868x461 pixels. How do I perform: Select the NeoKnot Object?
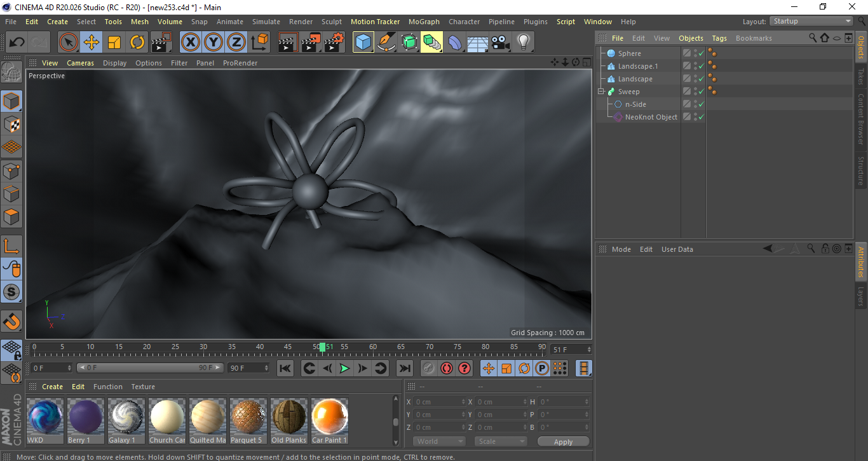pos(651,117)
